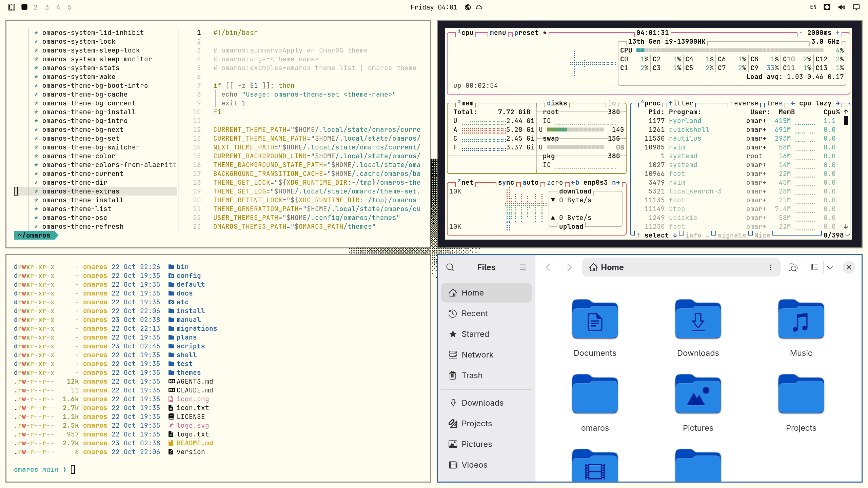Viewport: 868px width, 488px height.
Task: Click the btop proc filter button
Action: tap(681, 103)
